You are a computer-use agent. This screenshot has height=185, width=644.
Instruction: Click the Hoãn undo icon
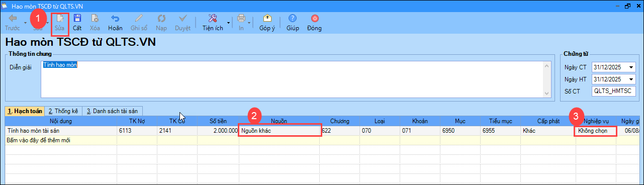[x=115, y=18]
